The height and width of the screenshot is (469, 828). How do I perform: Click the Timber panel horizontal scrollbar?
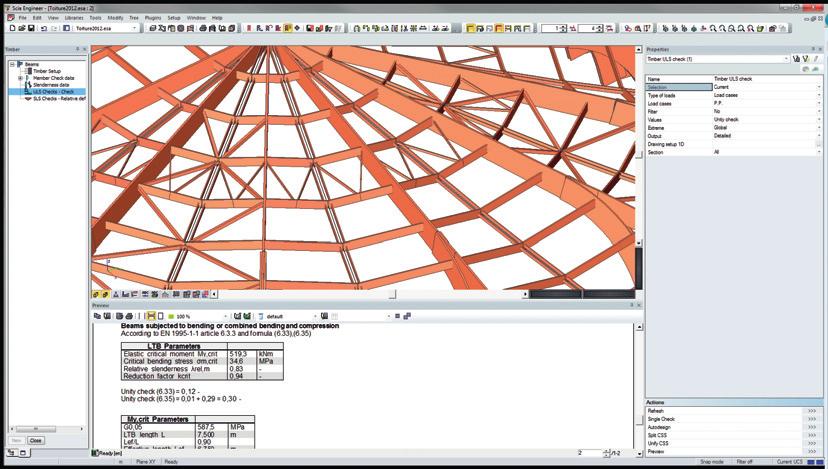click(x=46, y=429)
